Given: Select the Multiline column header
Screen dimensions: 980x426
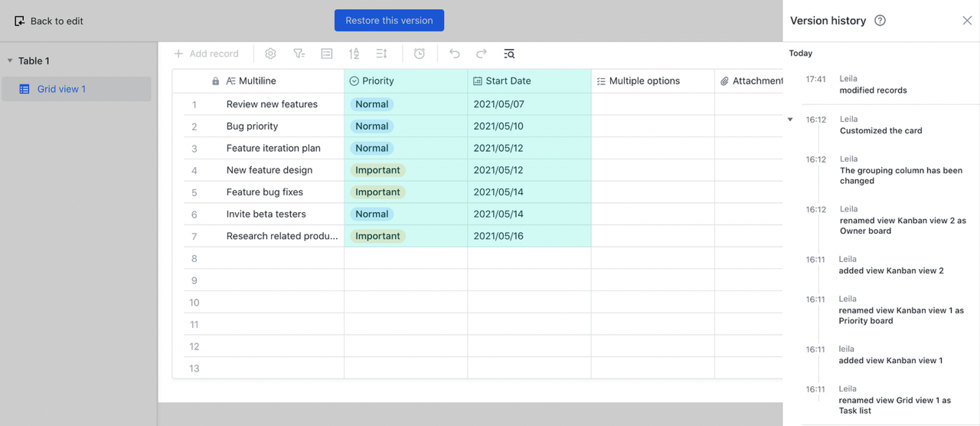Looking at the screenshot, I should click(258, 81).
